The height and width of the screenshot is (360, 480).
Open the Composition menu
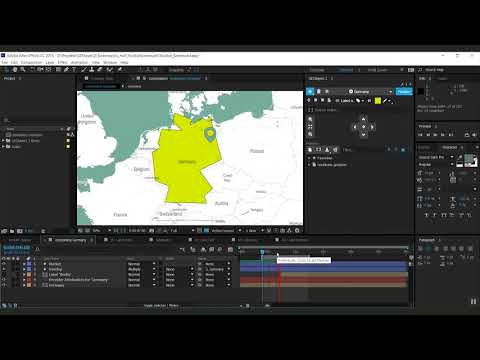31,62
